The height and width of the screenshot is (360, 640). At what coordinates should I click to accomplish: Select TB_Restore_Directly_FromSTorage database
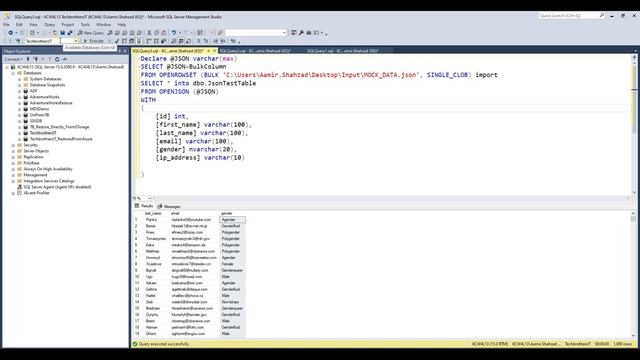coord(59,127)
